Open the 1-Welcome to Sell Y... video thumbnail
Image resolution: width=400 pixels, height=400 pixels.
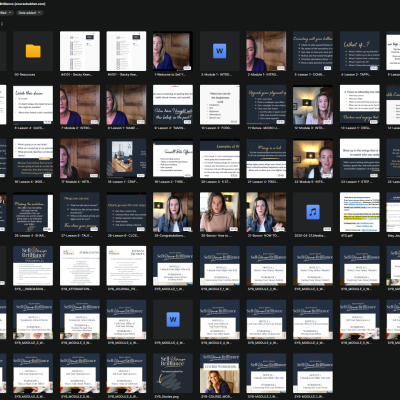173,51
